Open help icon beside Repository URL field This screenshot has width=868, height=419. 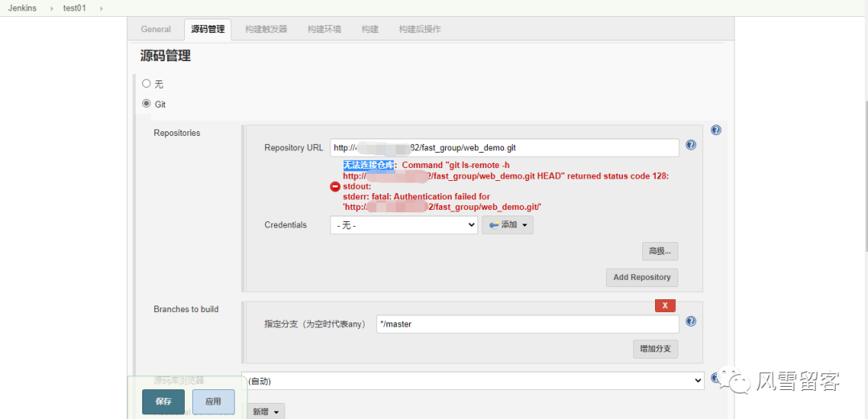point(691,145)
